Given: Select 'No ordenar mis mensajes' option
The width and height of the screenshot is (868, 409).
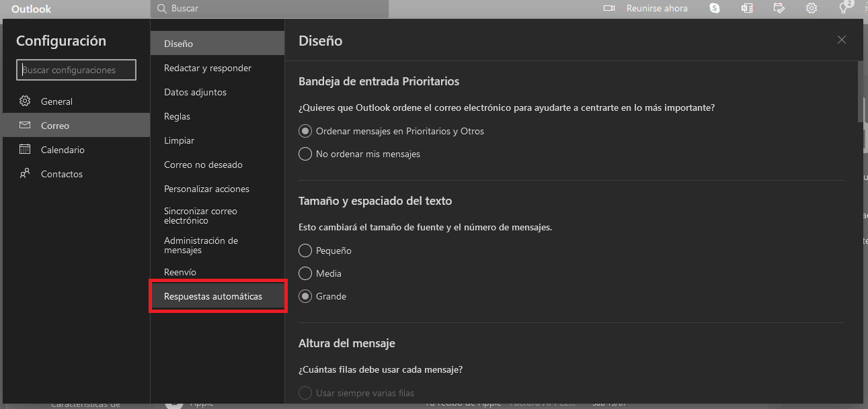Looking at the screenshot, I should point(305,154).
